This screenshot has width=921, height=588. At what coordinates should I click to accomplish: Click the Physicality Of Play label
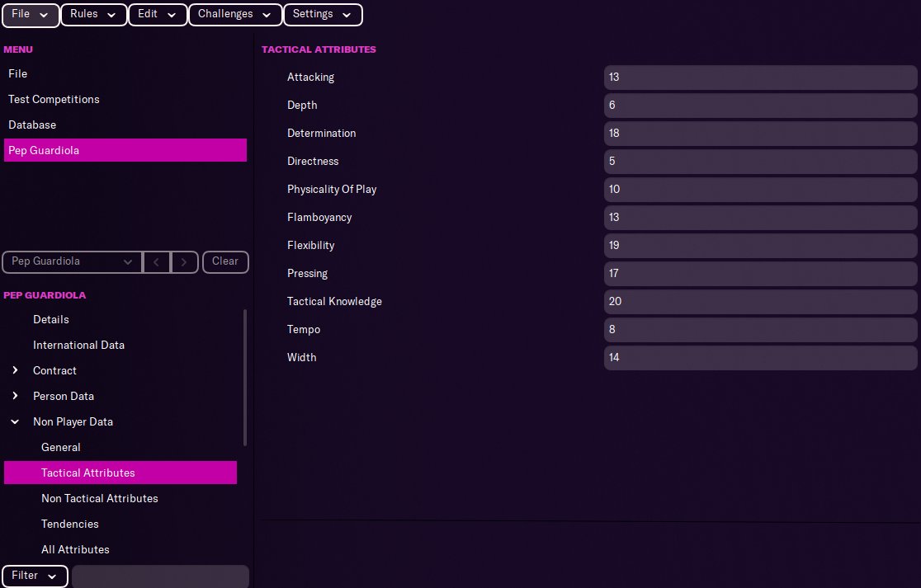point(332,190)
